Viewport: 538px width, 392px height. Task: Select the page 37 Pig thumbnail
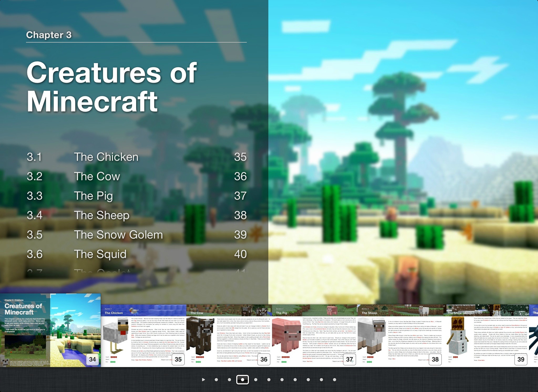[x=315, y=336]
